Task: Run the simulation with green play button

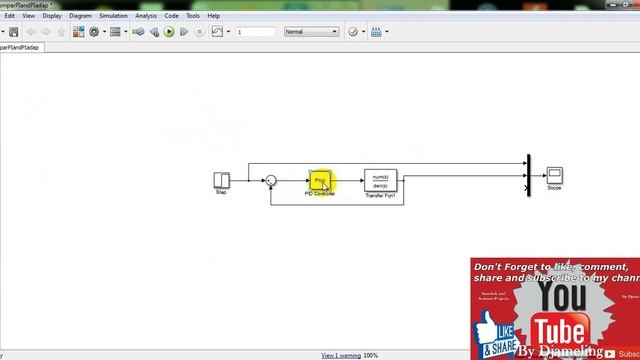Action: (169, 32)
